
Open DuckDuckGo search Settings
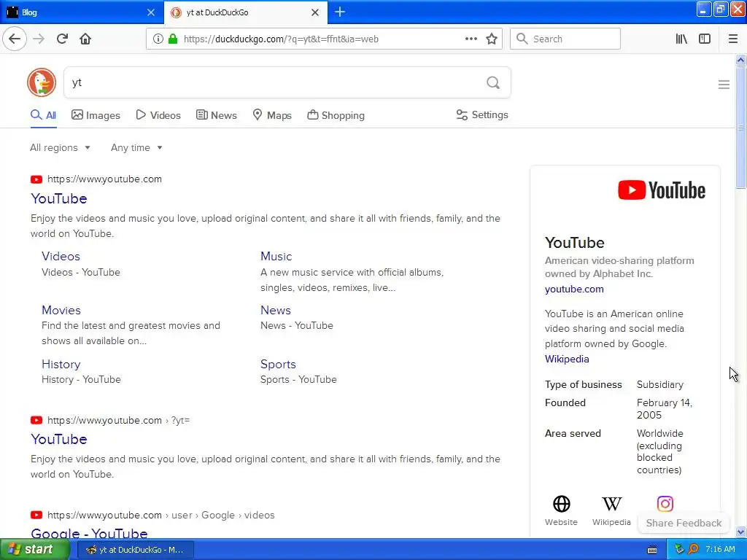coord(482,114)
